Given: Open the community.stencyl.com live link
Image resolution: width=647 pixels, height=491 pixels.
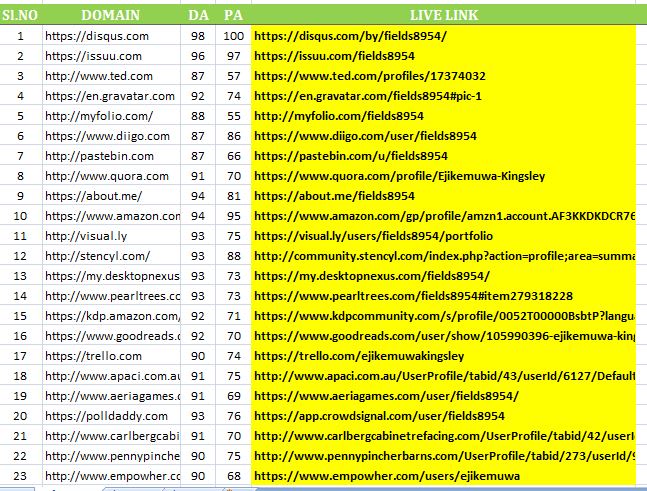Looking at the screenshot, I should click(x=445, y=256).
